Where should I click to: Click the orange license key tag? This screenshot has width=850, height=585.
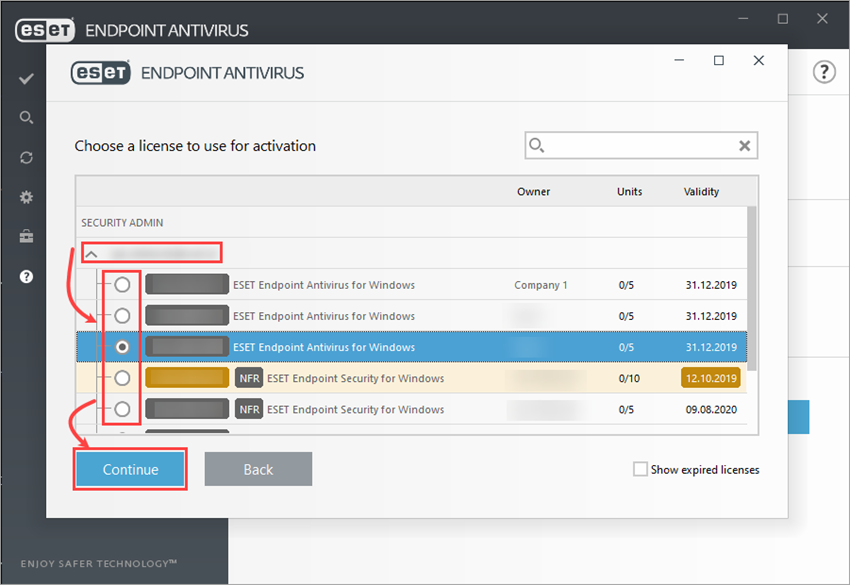coord(187,378)
